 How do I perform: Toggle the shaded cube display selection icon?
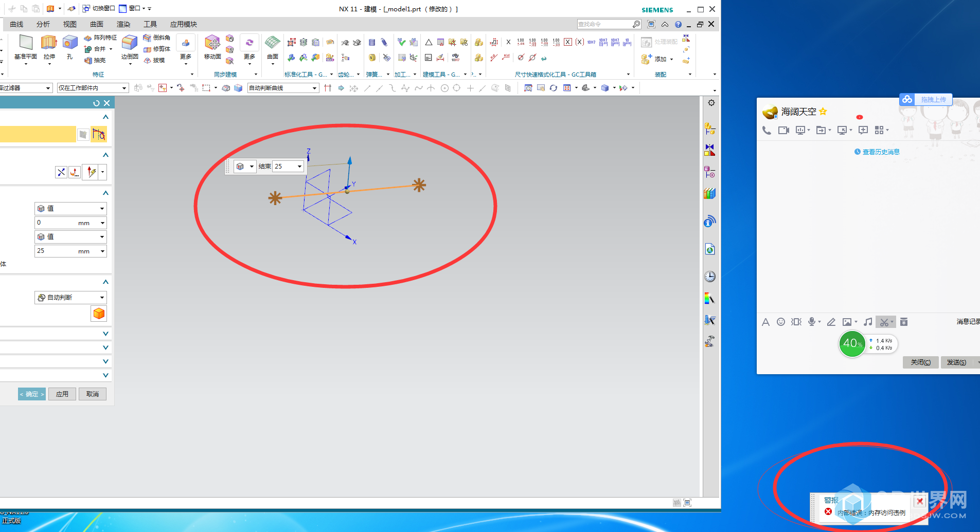click(238, 88)
